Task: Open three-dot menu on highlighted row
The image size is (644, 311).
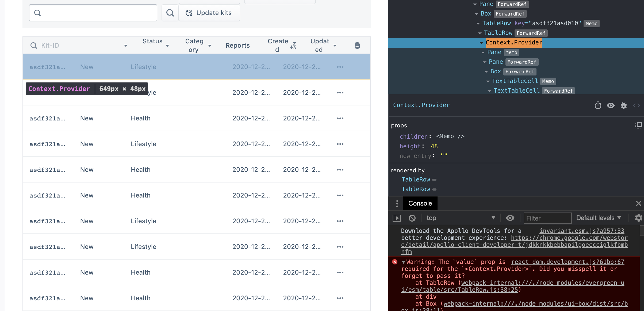Action: click(x=340, y=67)
